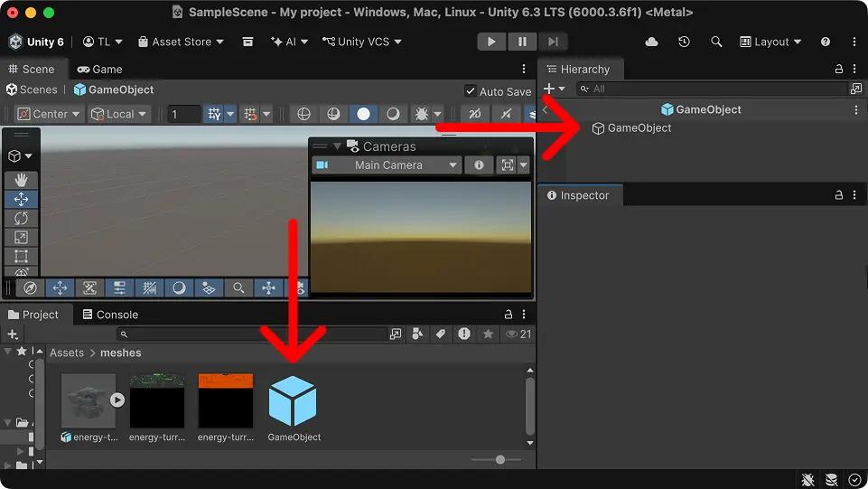
Task: Switch to the Scene tab
Action: tap(32, 70)
